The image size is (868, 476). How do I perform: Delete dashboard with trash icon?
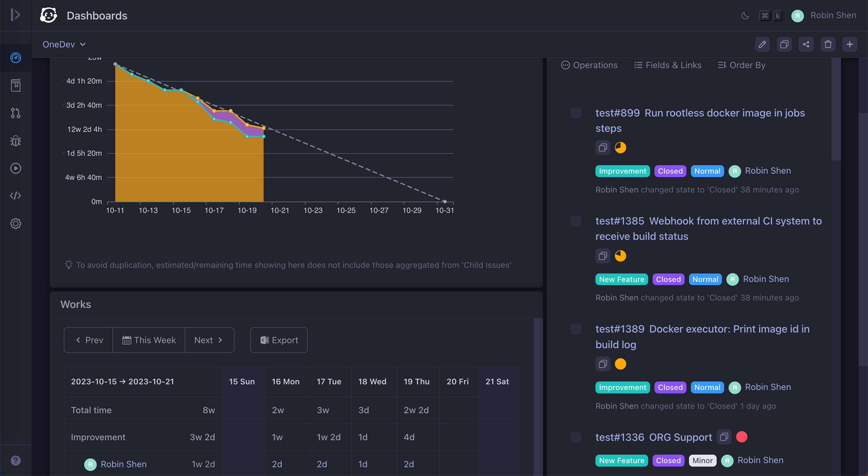click(828, 45)
